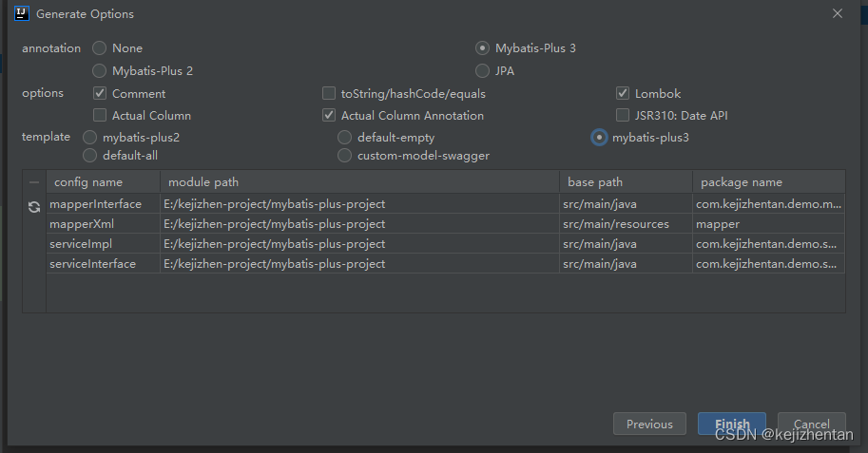Click base path cell of serviceInterface row
This screenshot has width=868, height=453.
point(627,263)
